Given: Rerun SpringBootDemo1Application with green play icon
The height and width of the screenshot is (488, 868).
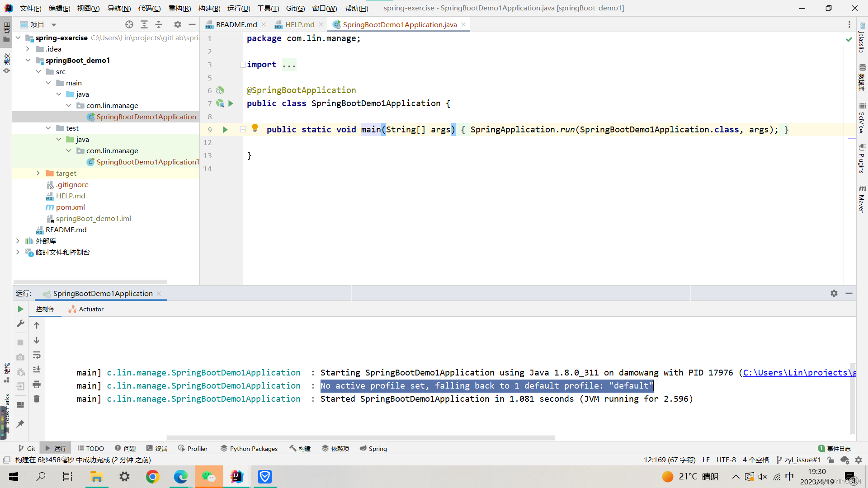Looking at the screenshot, I should click(20, 309).
